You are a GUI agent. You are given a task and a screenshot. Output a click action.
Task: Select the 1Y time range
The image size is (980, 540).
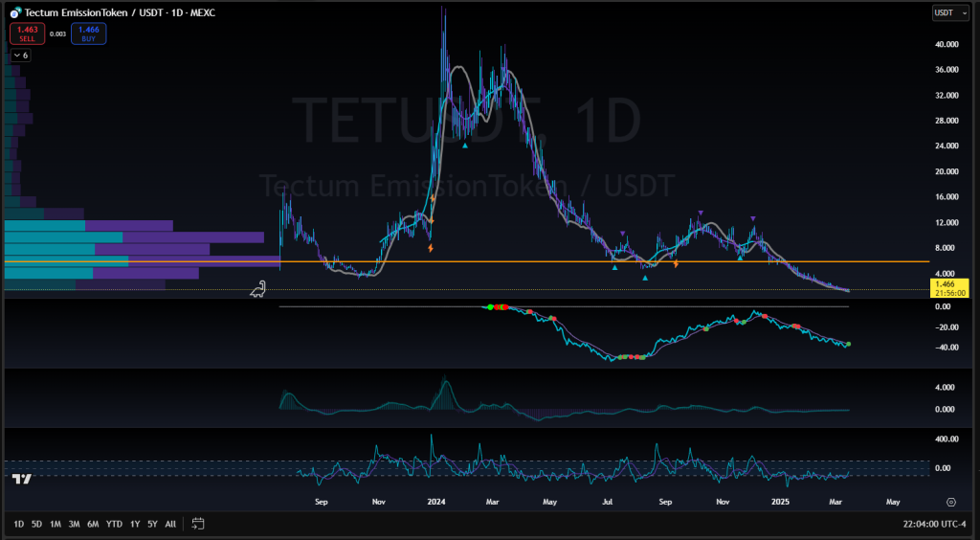135,524
